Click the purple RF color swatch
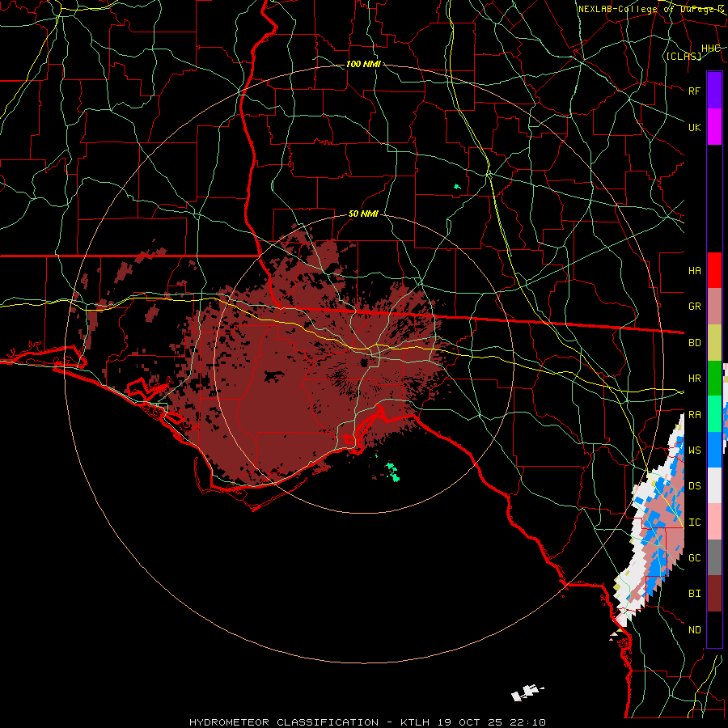The height and width of the screenshot is (728, 728). 714,90
